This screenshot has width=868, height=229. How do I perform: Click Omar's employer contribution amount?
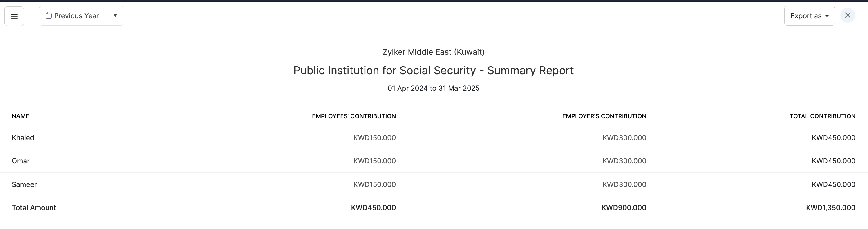624,161
